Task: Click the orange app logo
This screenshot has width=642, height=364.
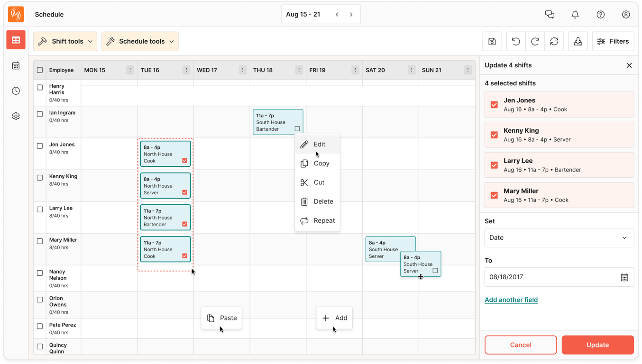Action: click(16, 14)
